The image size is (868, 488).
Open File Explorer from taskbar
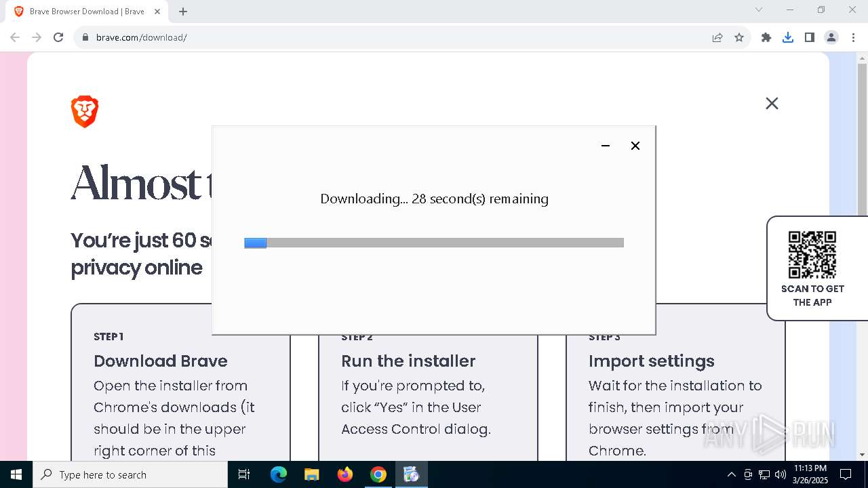(312, 474)
